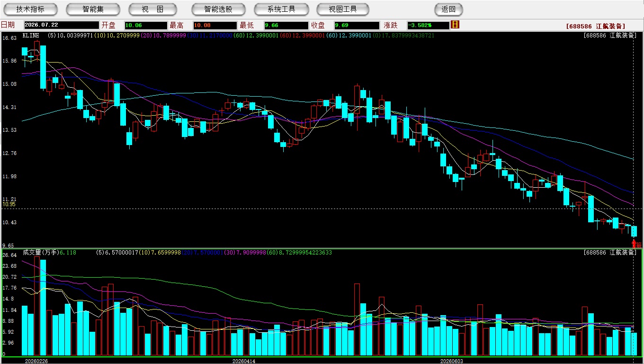The width and height of the screenshot is (644, 364).
Task: Select the magenta (20)10.7899999 MA label
Action: 162,36
